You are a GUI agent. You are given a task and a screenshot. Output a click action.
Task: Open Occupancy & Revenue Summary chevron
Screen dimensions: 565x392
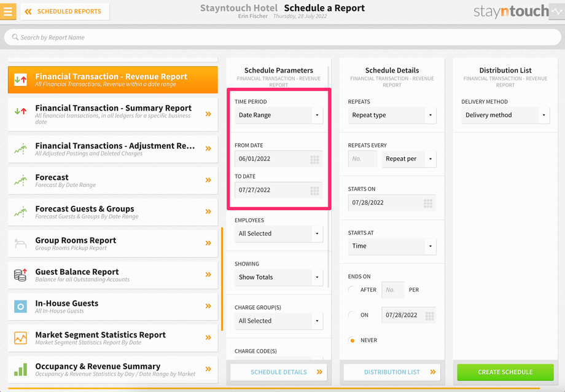click(x=208, y=369)
